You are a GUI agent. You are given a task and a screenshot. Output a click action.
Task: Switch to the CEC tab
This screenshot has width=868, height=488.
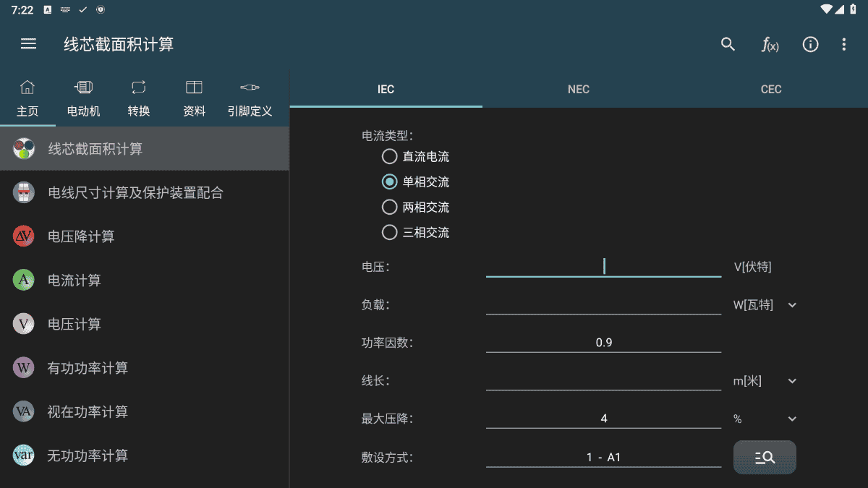771,90
